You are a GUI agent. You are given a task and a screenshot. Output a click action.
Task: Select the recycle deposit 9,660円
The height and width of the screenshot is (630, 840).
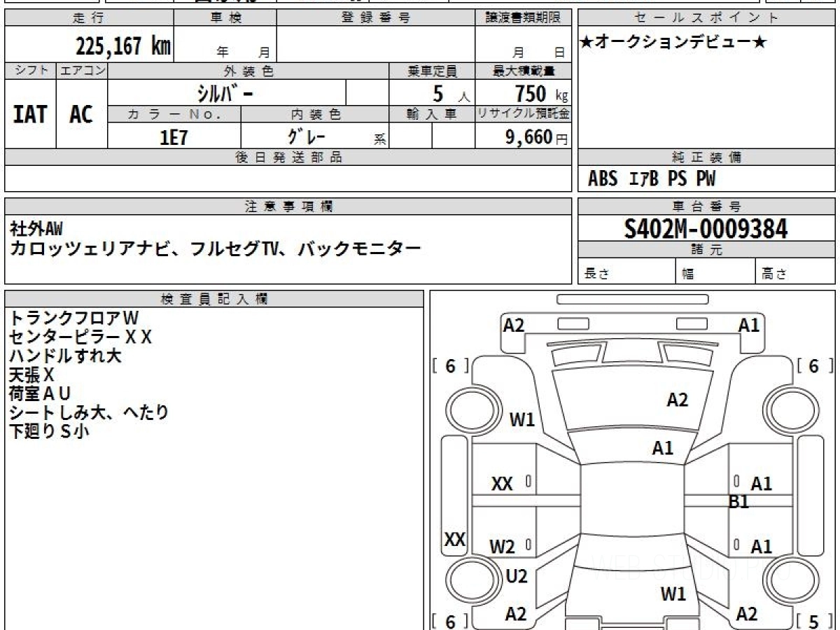(537, 136)
